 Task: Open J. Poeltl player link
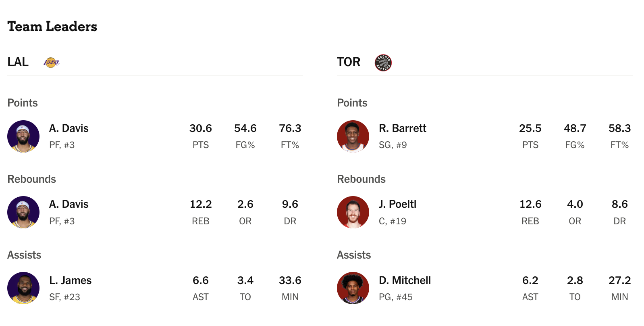coord(398,204)
